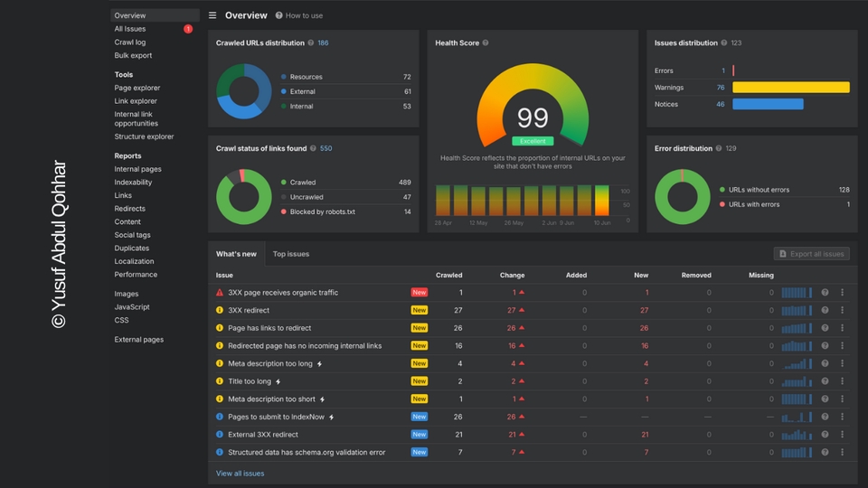Open three-dot menu for 3XX page receives organic traffic
The height and width of the screenshot is (488, 868).
click(x=842, y=293)
